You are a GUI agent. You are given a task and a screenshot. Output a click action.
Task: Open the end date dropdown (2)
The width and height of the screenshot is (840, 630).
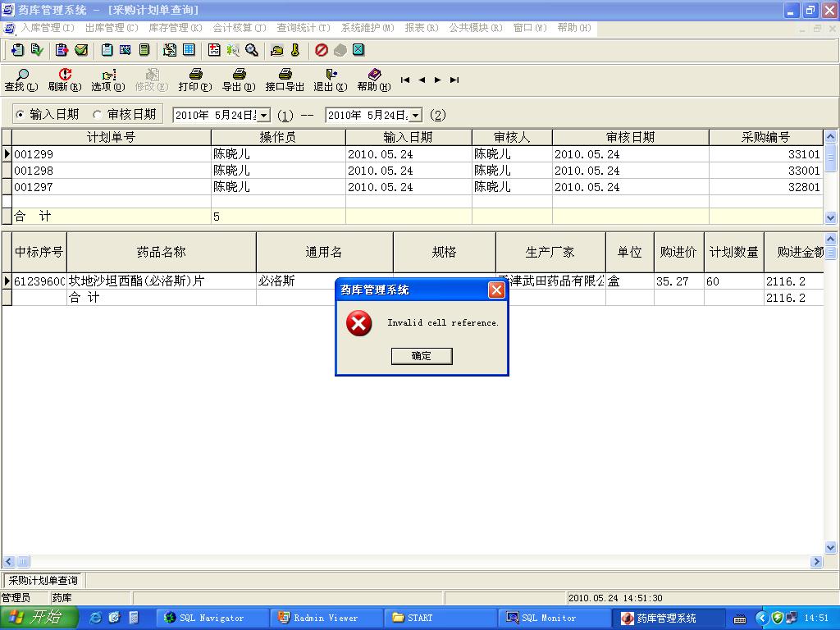pyautogui.click(x=416, y=115)
